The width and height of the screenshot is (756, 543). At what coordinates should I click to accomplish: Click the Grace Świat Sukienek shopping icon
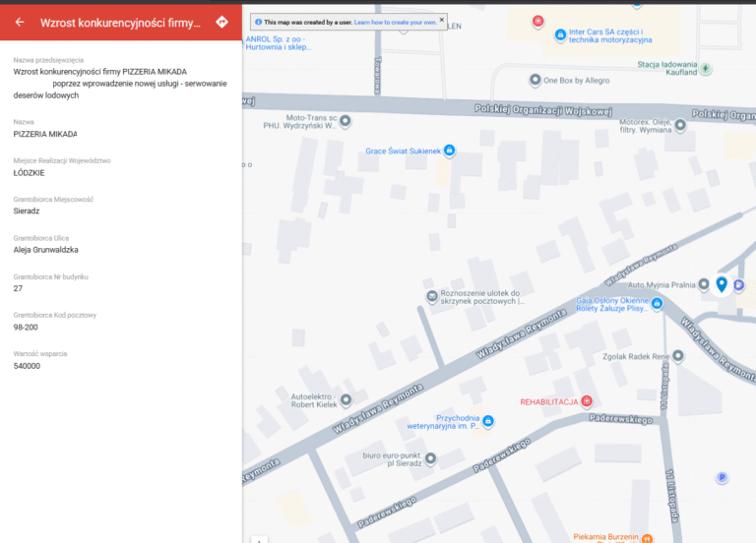click(449, 151)
